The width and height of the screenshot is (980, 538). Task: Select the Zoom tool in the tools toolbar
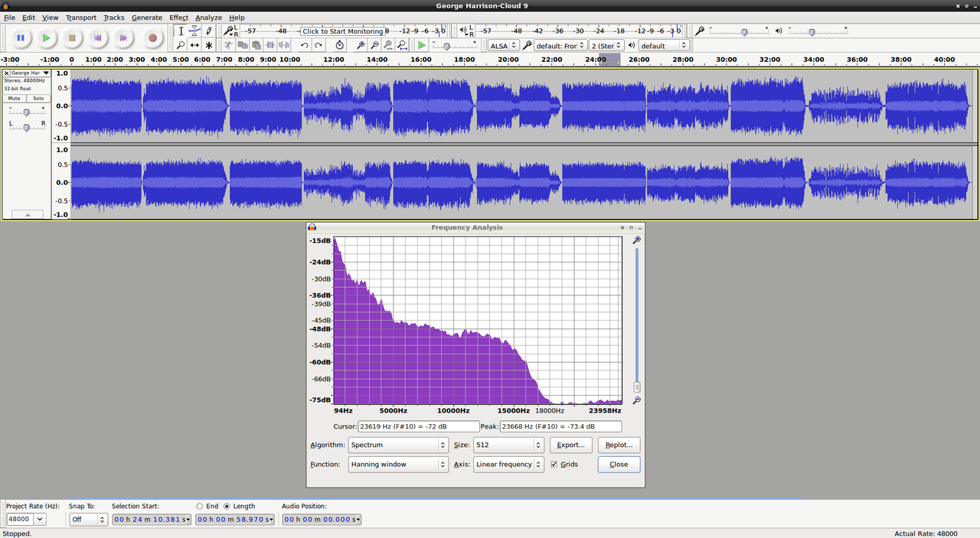181,45
